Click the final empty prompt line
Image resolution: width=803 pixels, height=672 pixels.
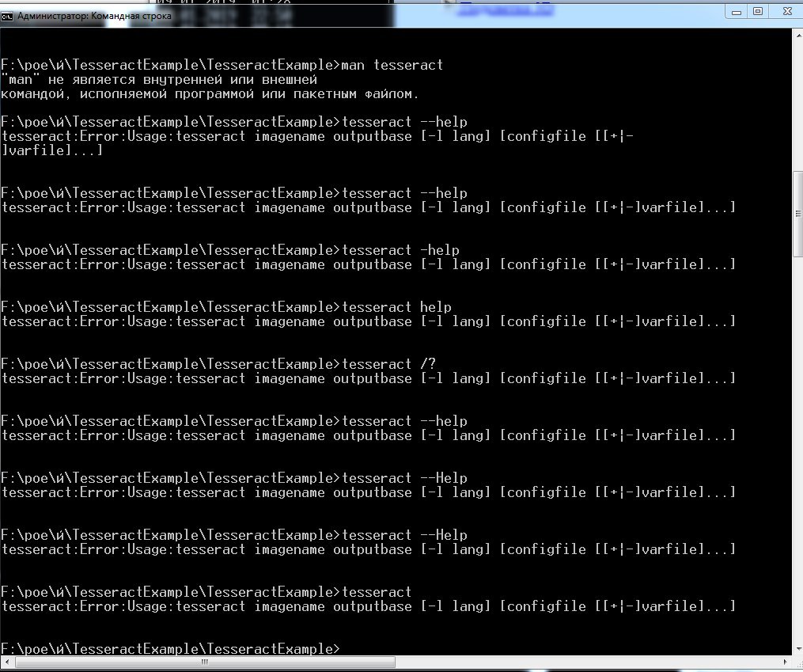point(170,649)
